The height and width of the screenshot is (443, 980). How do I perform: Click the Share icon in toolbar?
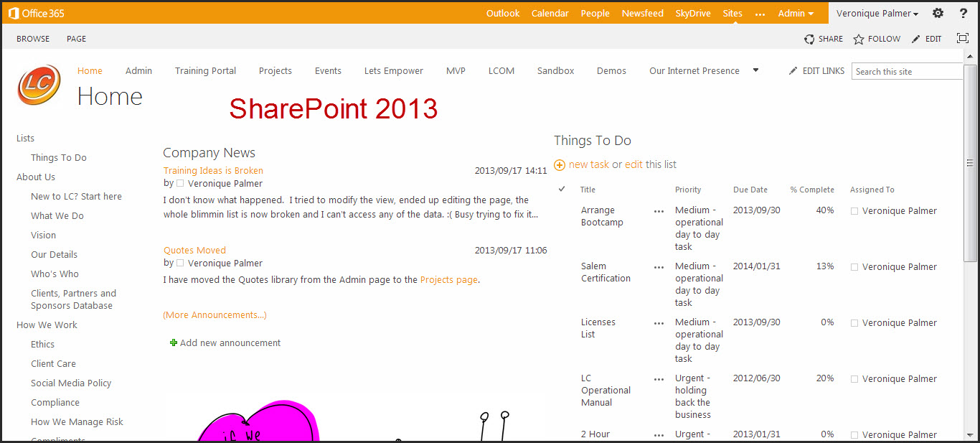pos(809,39)
